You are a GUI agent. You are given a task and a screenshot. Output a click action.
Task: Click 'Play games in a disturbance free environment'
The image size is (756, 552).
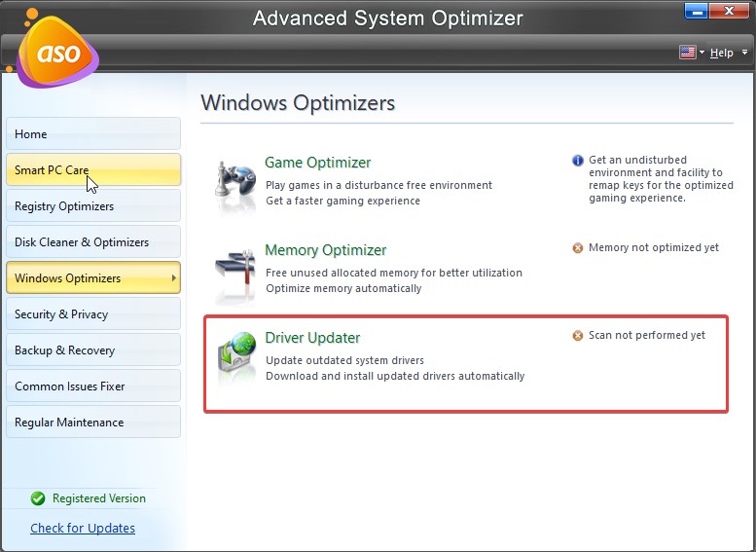coord(378,185)
